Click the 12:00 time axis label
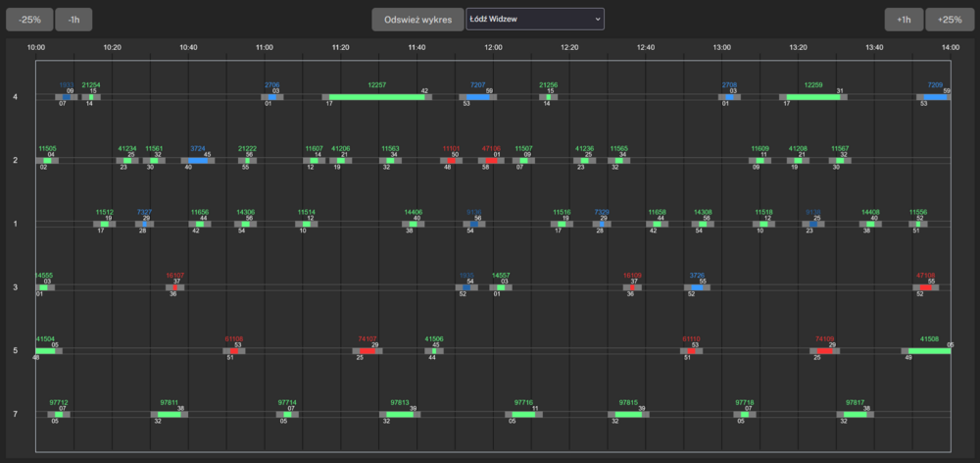The image size is (980, 463). click(493, 46)
